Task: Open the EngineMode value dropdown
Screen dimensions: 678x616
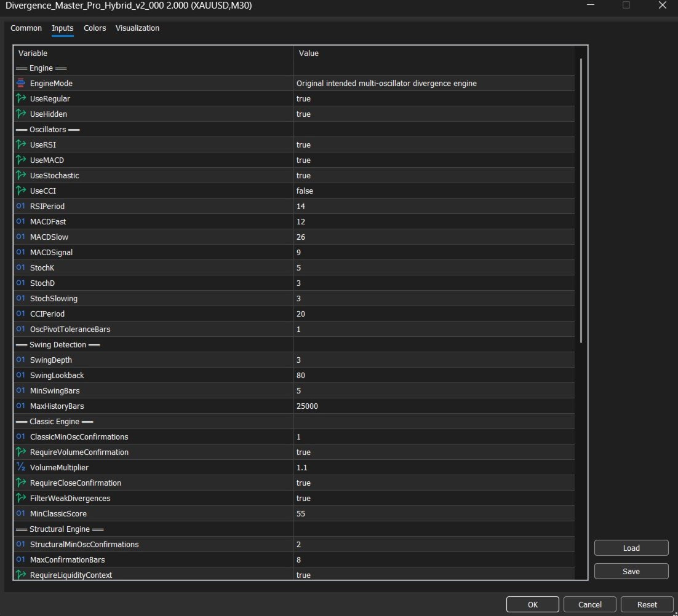Action: [434, 84]
